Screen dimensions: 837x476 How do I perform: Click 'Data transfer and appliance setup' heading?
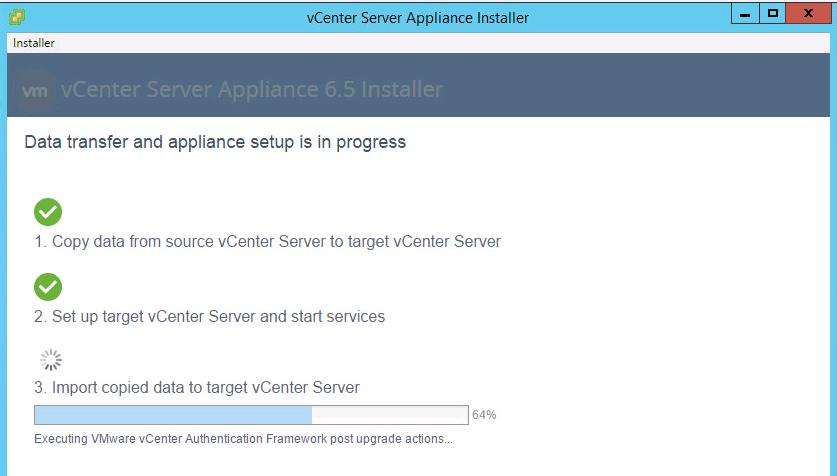click(x=215, y=142)
